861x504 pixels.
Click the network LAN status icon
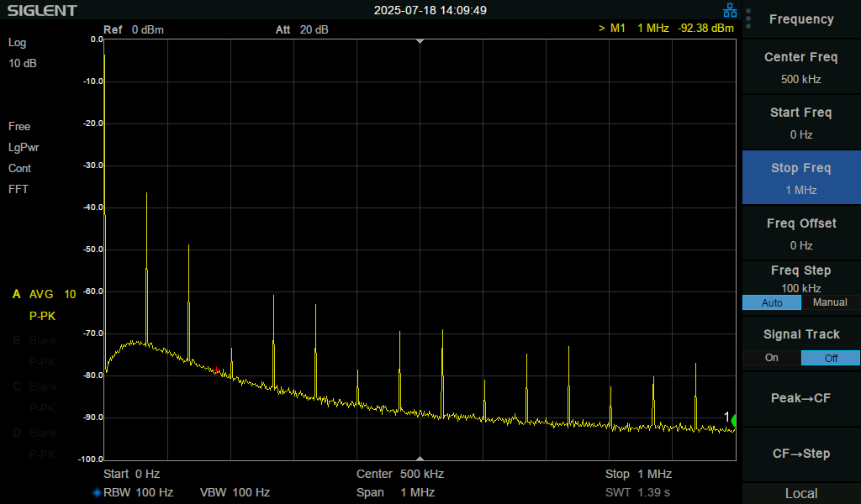click(730, 10)
